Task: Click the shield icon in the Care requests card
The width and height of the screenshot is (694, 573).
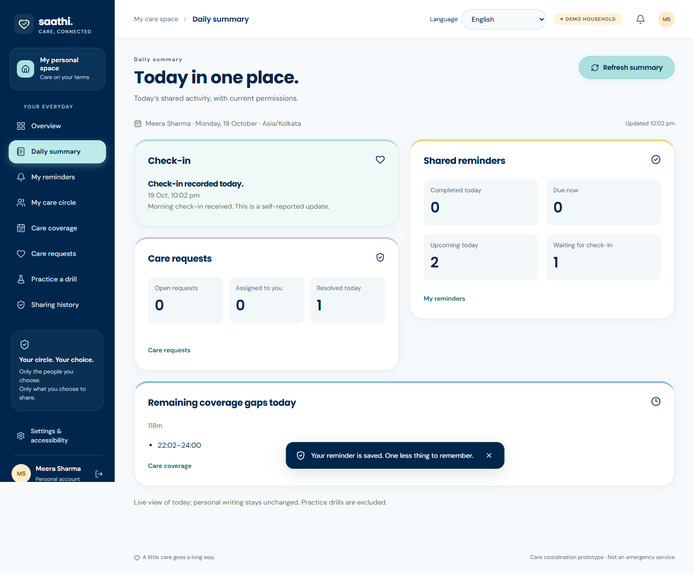Action: click(380, 258)
